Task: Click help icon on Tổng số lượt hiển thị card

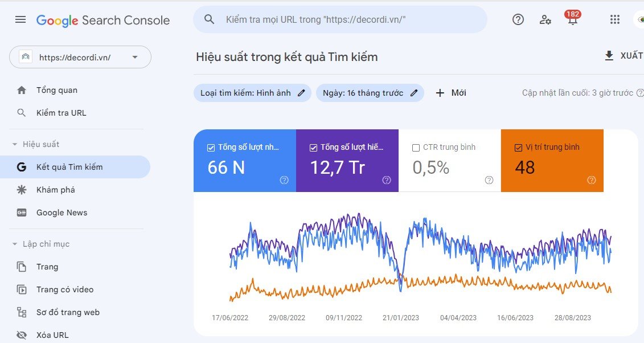Action: pos(387,180)
